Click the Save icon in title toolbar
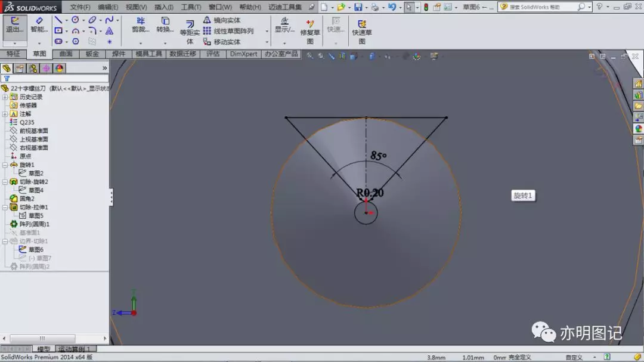This screenshot has height=362, width=644. [358, 7]
